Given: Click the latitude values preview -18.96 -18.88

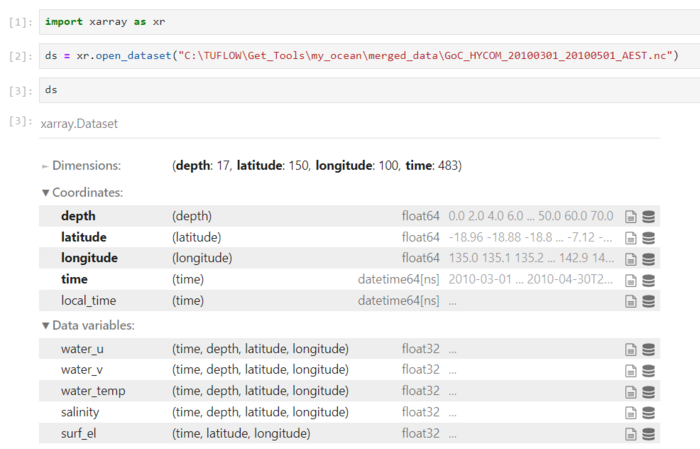Looking at the screenshot, I should point(530,237).
